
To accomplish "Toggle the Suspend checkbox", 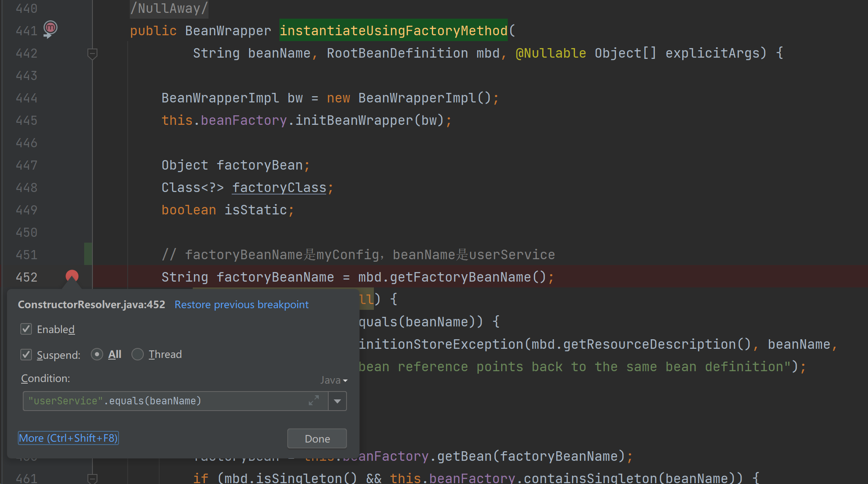I will [x=26, y=355].
